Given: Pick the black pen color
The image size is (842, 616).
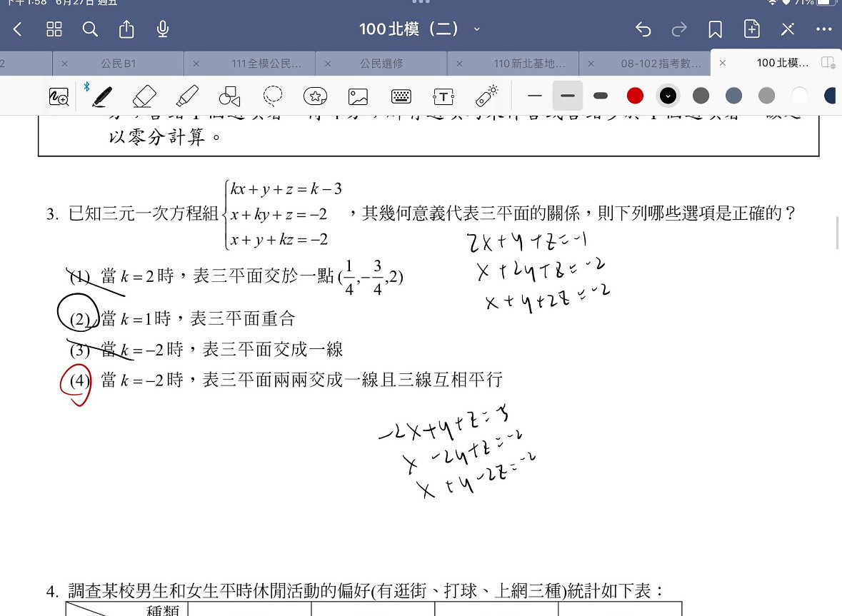Looking at the screenshot, I should coord(668,96).
